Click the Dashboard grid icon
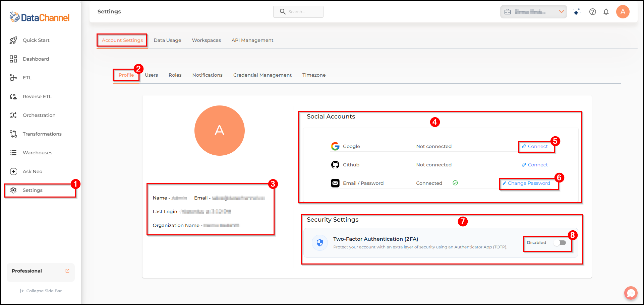This screenshot has height=305, width=644. tap(13, 59)
